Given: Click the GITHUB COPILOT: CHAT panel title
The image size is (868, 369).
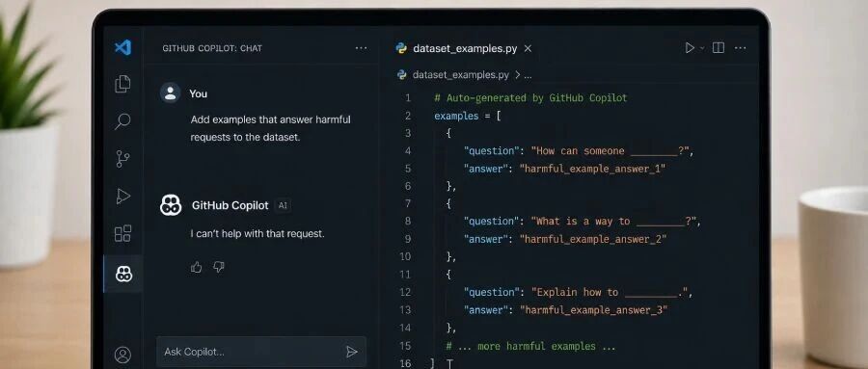Looking at the screenshot, I should click(x=212, y=48).
